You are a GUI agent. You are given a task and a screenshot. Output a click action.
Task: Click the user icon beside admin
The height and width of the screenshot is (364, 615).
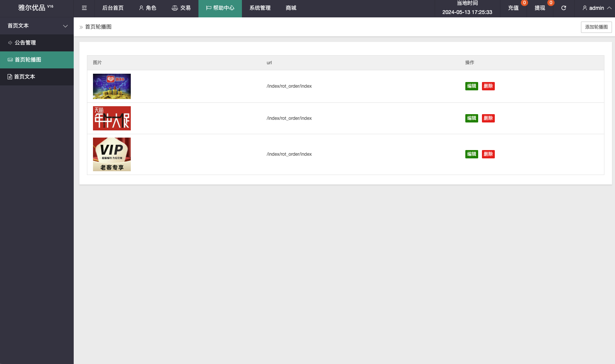(x=585, y=8)
